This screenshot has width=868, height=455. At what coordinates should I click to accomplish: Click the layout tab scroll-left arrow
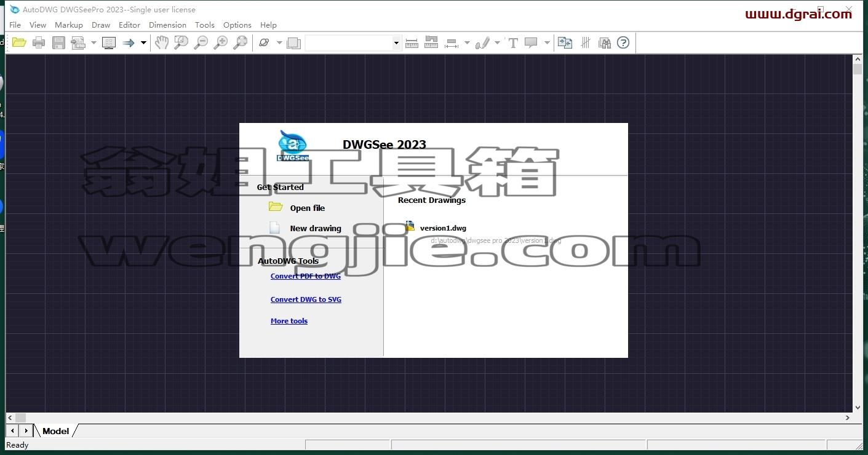click(12, 431)
